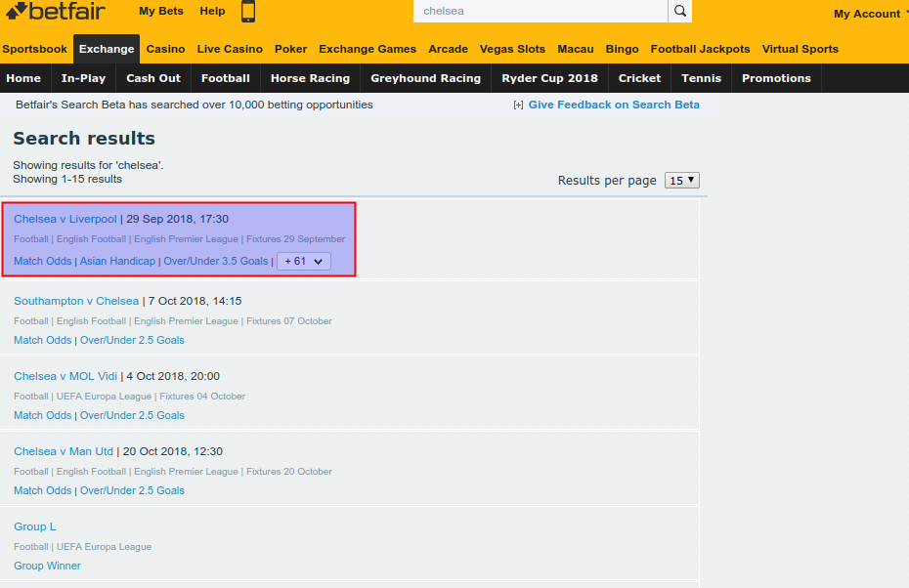Switch to the Bingo tab
Viewport: 909px width, 588px height.
click(x=622, y=49)
